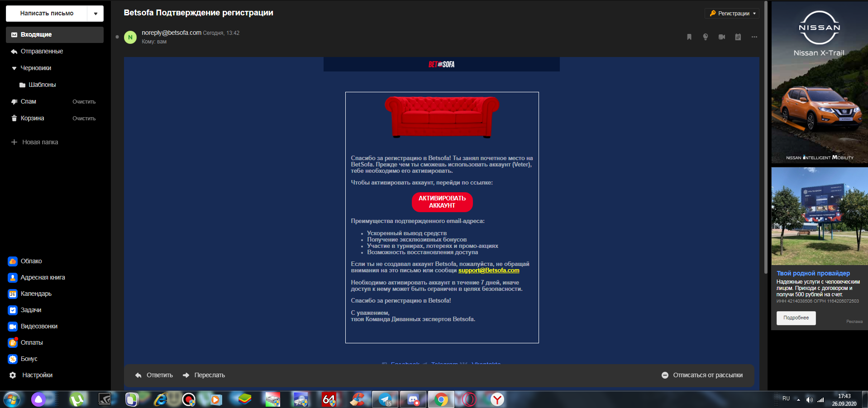
Task: Open the three-dot more actions menu
Action: click(x=754, y=37)
